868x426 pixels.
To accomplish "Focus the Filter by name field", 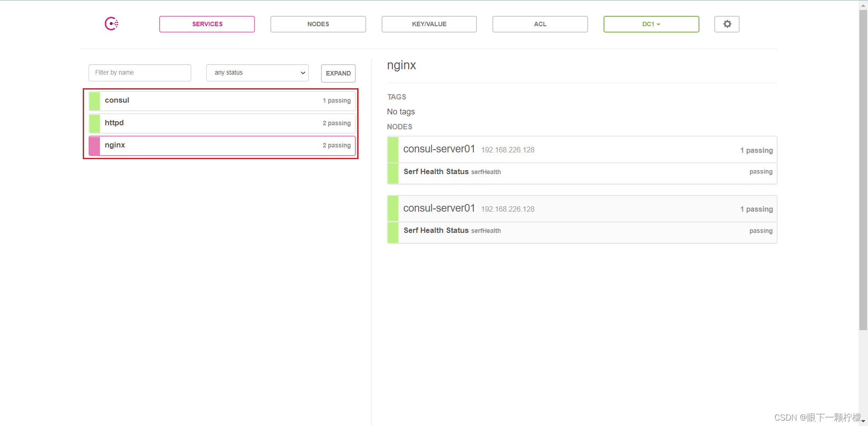I will 140,73.
